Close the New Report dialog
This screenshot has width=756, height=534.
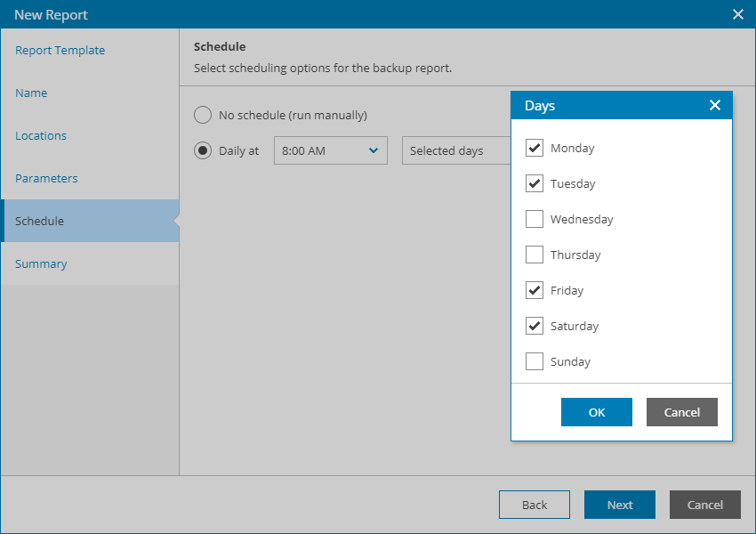pos(737,14)
